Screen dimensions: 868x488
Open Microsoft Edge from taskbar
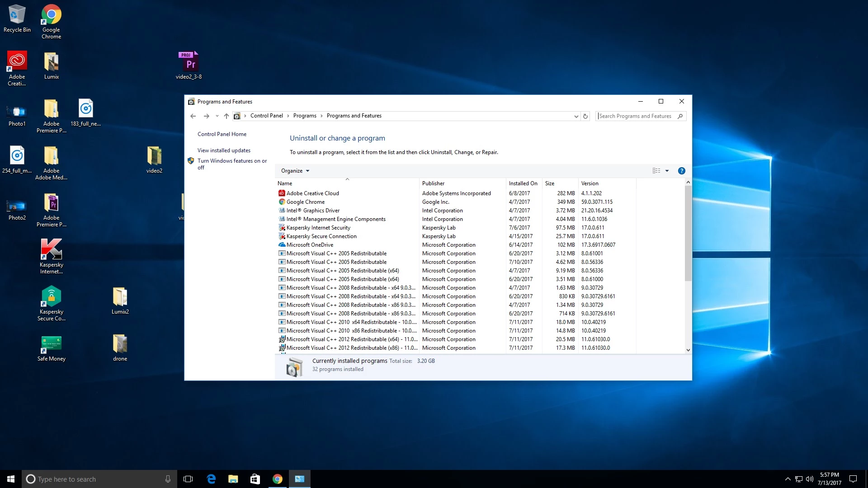(x=211, y=479)
